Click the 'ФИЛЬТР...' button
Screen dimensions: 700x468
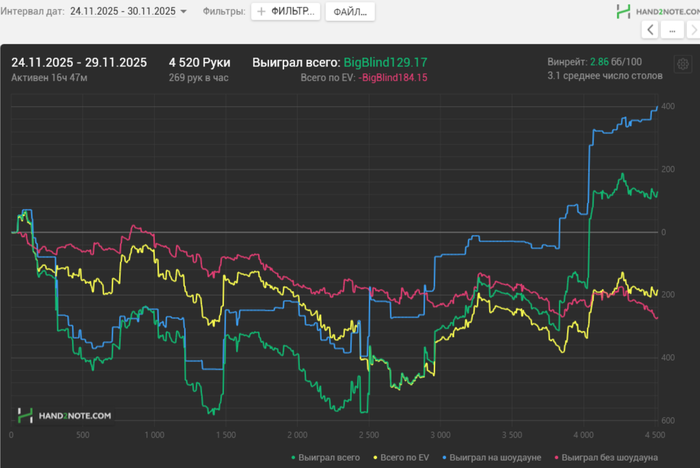[285, 12]
